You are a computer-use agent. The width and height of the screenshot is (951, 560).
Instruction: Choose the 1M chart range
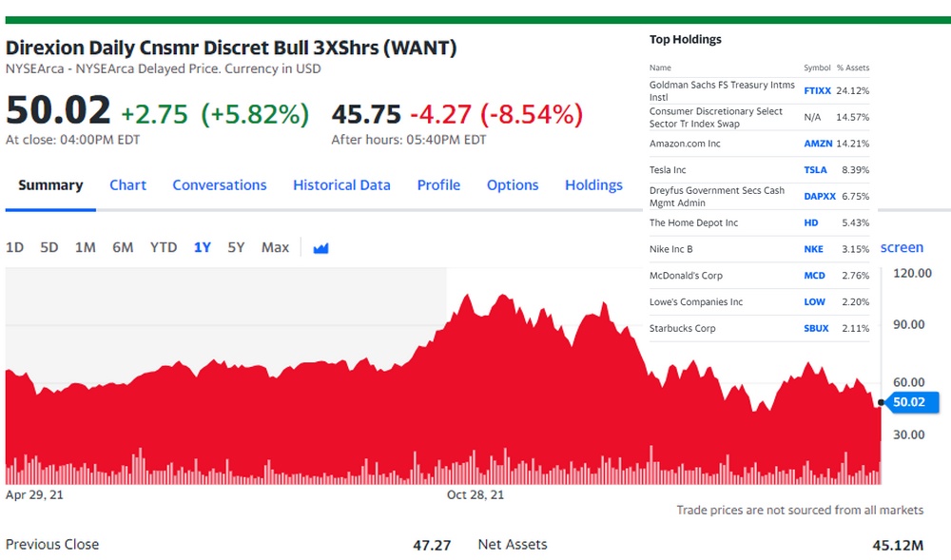pyautogui.click(x=85, y=248)
